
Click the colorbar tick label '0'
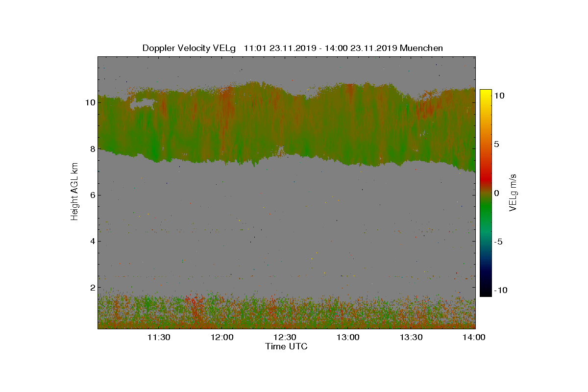click(x=496, y=193)
